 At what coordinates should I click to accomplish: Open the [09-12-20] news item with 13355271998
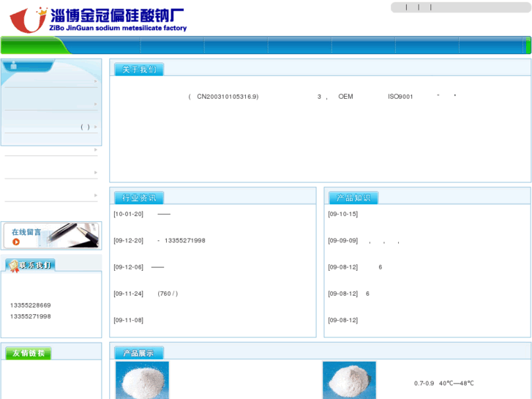pos(160,240)
